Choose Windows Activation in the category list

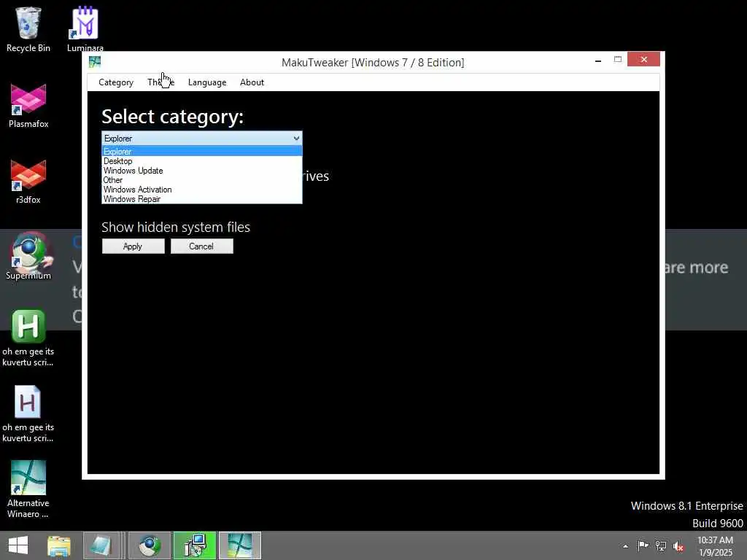[202, 190]
